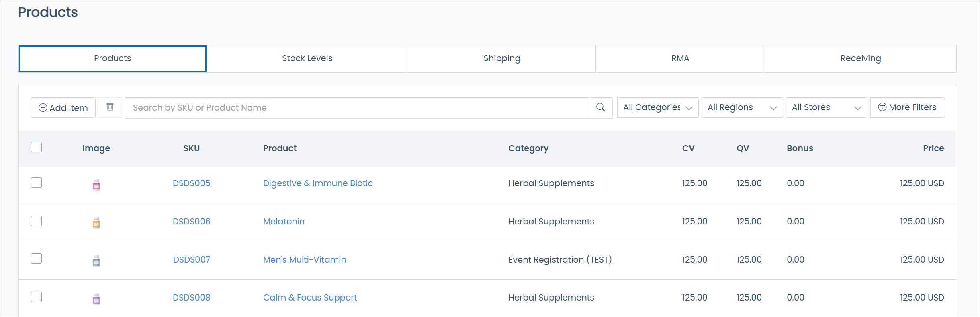Click the search magnifier icon
The height and width of the screenshot is (317, 980).
click(x=600, y=107)
